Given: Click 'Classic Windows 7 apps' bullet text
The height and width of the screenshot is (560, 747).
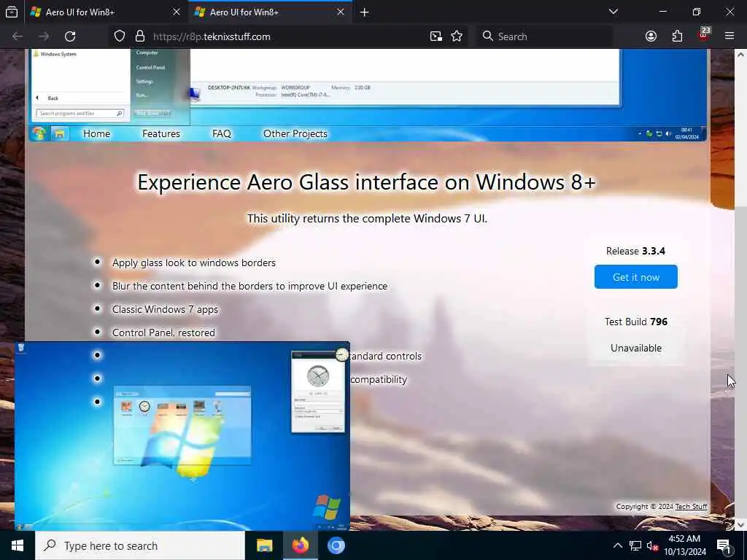Looking at the screenshot, I should coord(165,309).
